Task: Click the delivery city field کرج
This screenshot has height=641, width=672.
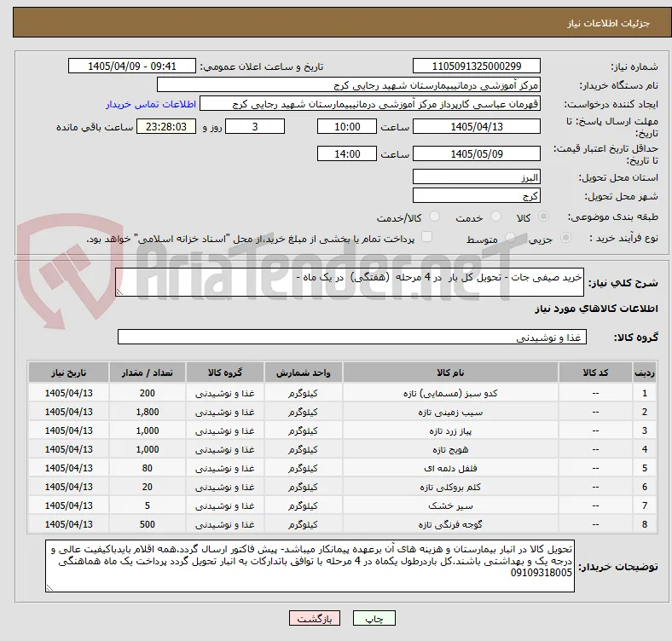Action: 476,195
